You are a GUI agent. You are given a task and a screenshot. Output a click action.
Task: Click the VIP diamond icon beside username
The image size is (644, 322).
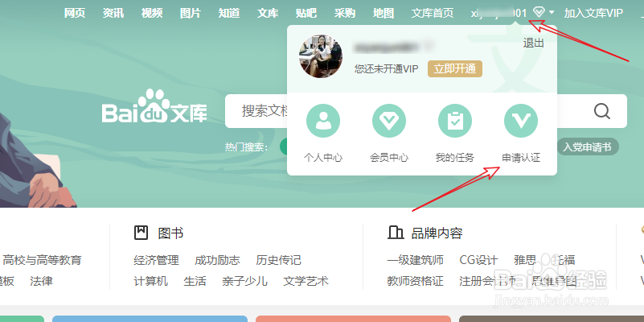tap(539, 12)
